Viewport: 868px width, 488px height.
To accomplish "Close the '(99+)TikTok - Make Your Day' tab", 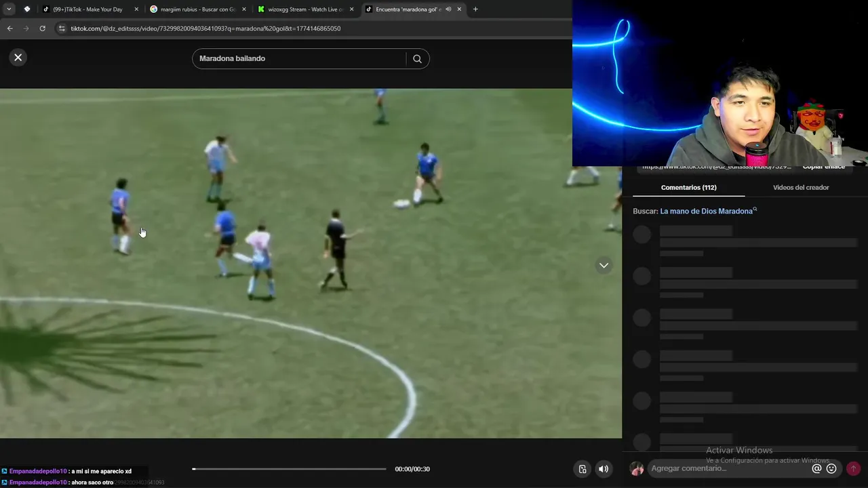I will 136,9.
